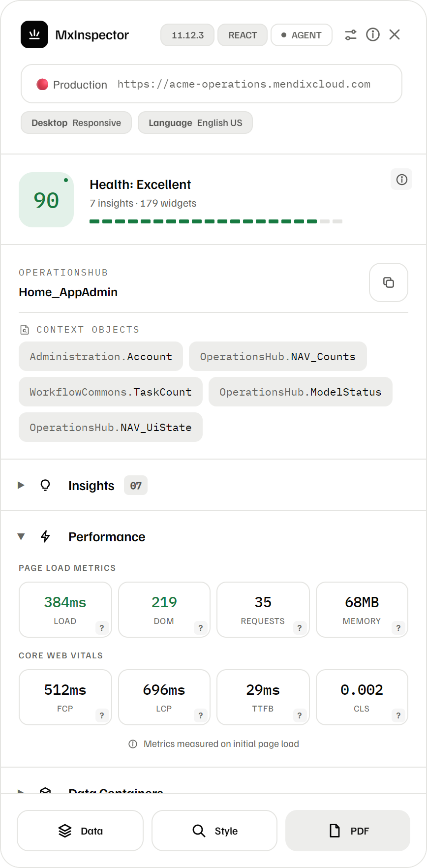Viewport: 427px width, 868px height.
Task: Click the Production environment label
Action: click(x=80, y=85)
